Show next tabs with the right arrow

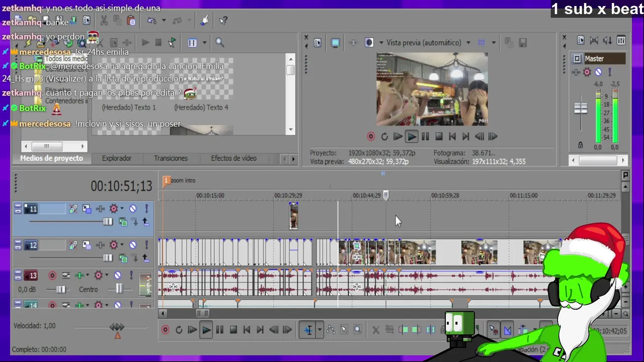293,159
